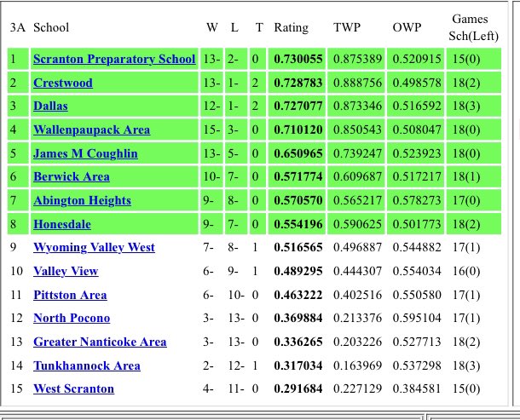This screenshot has height=420, width=520.
Task: Open the Wyoming Valley West link
Action: click(94, 247)
